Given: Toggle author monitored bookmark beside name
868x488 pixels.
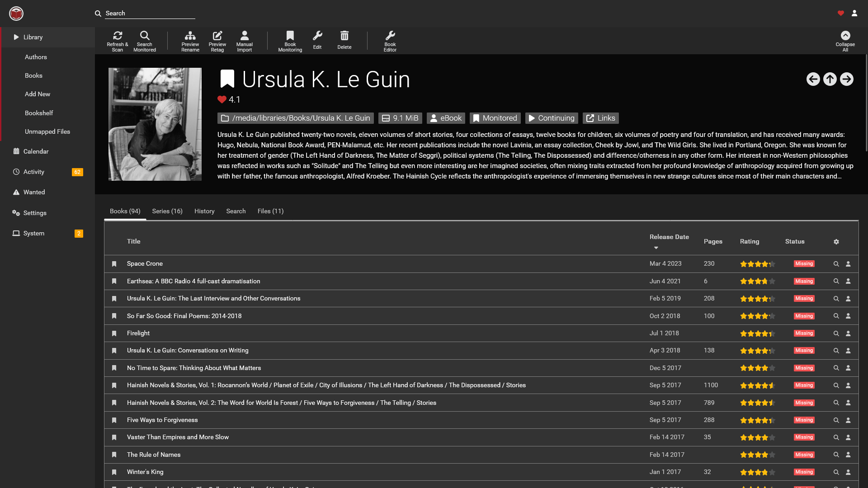Looking at the screenshot, I should click(x=227, y=79).
